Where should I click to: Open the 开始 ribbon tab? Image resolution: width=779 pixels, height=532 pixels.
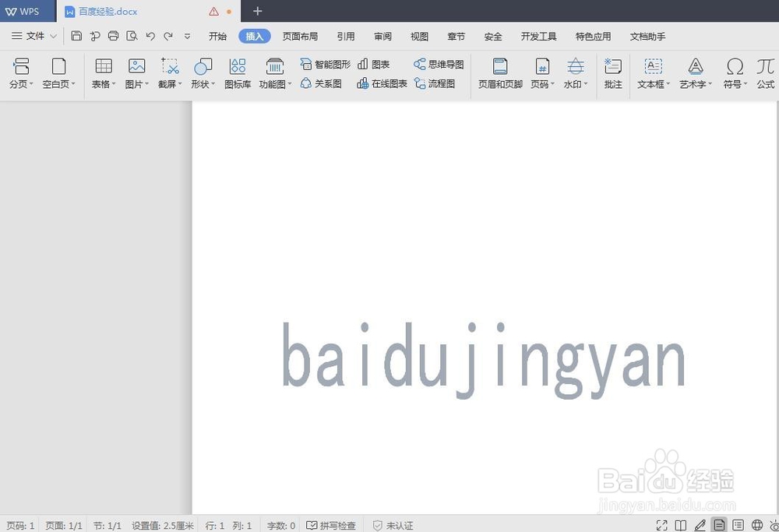(x=217, y=37)
